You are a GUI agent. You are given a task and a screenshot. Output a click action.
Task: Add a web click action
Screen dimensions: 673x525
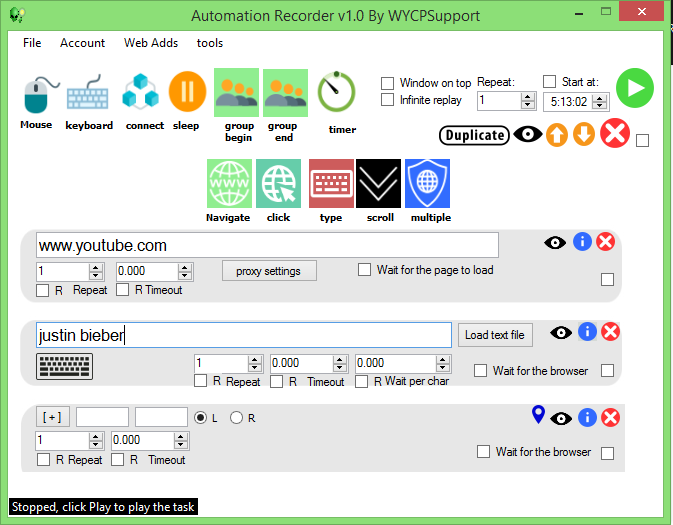point(279,183)
